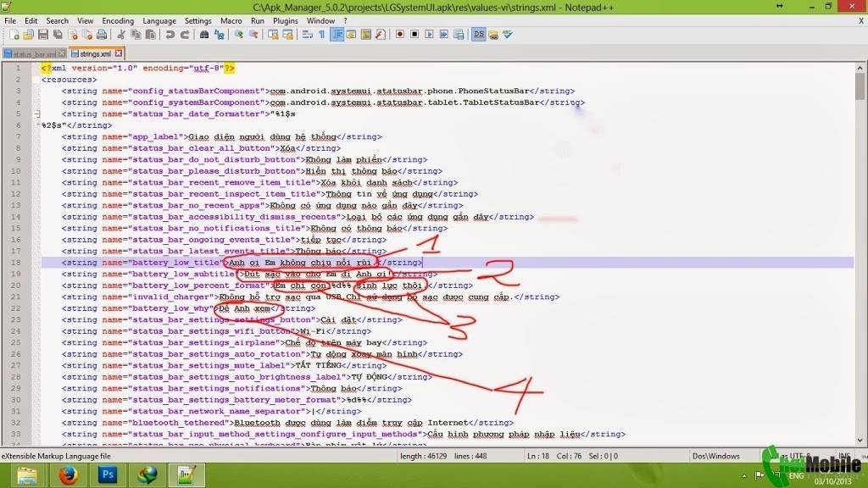Save the current recorded macro
The height and width of the screenshot is (488, 868).
[x=459, y=34]
